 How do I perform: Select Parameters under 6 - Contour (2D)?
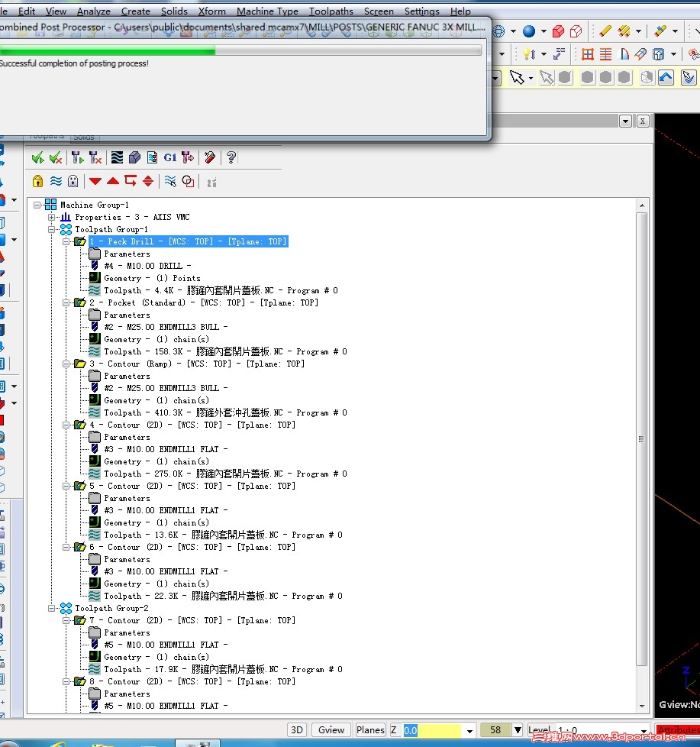127,559
